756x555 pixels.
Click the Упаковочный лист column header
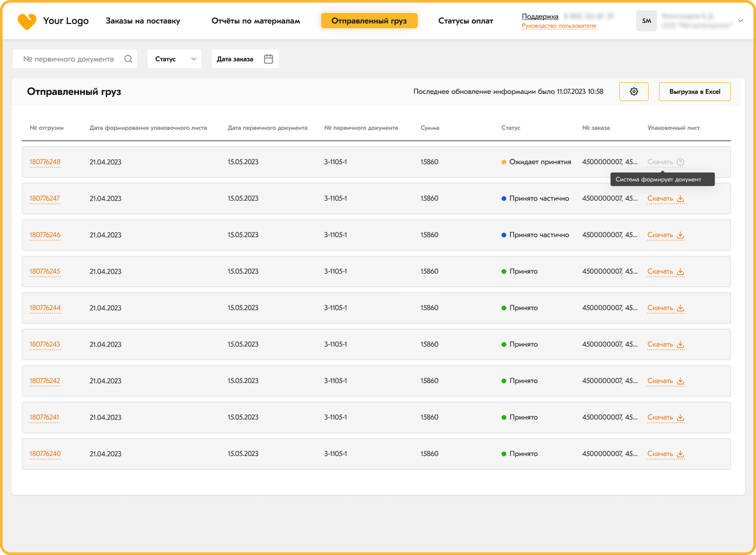click(674, 128)
